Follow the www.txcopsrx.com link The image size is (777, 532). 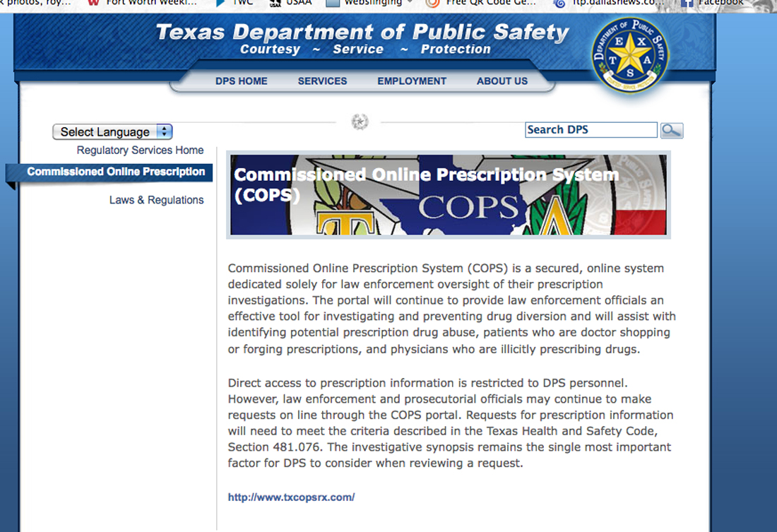pos(291,497)
